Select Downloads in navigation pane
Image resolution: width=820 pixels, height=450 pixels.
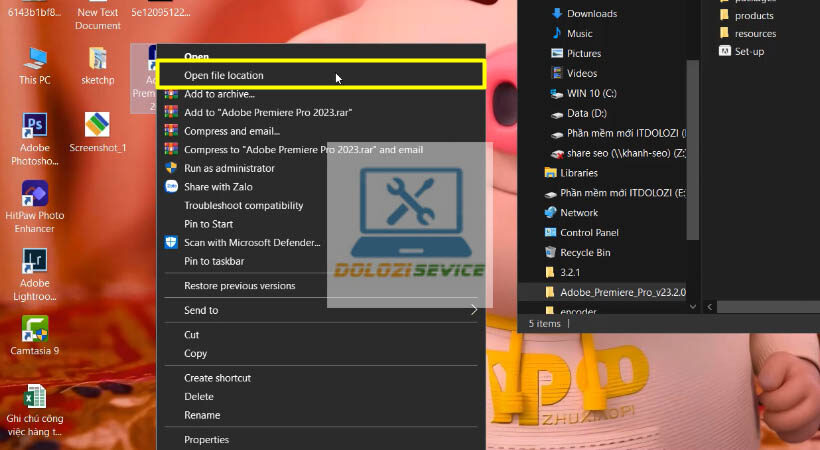(x=591, y=14)
